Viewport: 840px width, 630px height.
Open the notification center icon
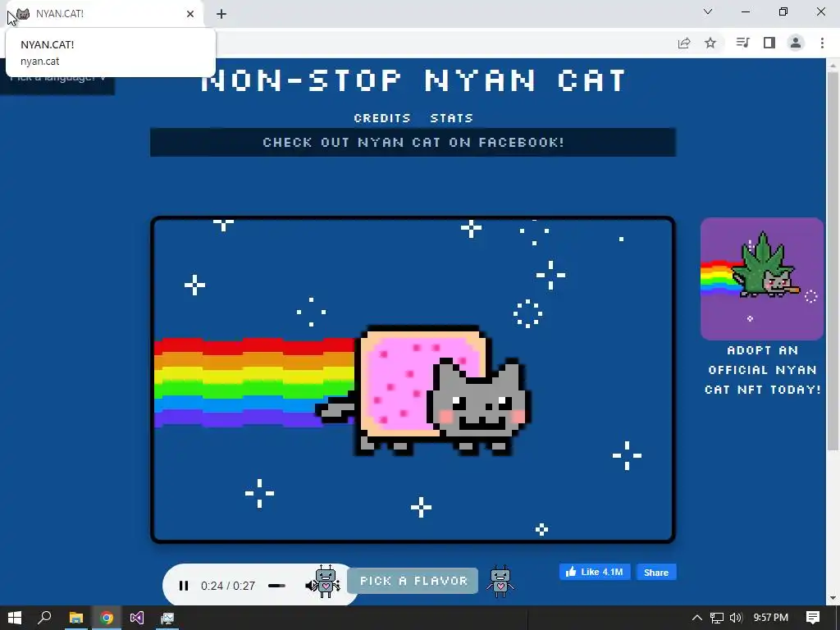pyautogui.click(x=813, y=618)
